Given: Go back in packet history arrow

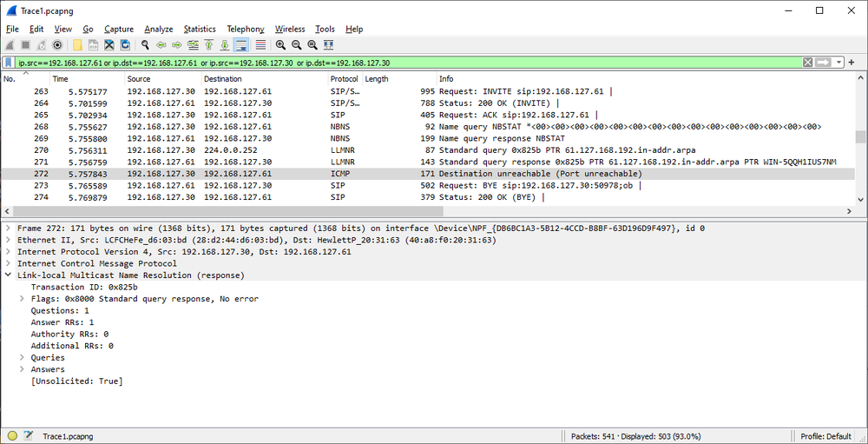Looking at the screenshot, I should pyautogui.click(x=161, y=45).
